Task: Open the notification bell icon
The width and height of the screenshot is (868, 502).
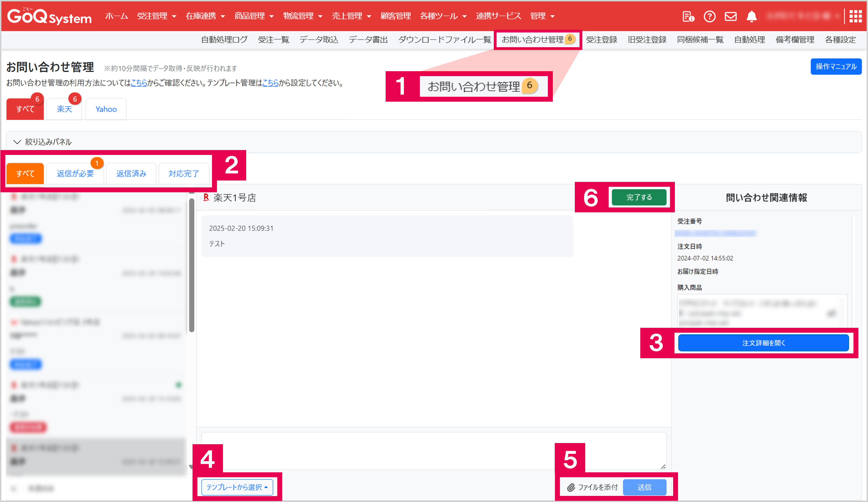Action: pos(752,16)
